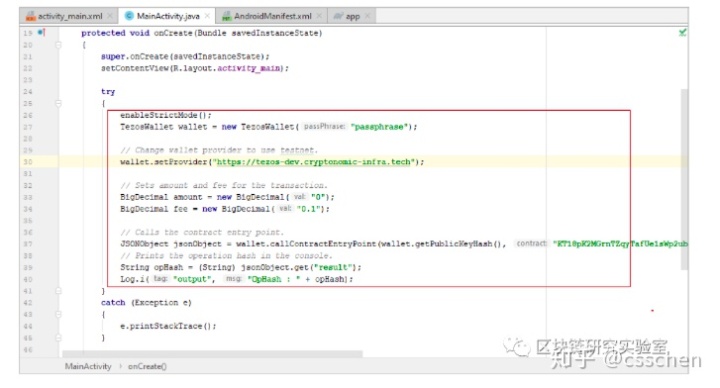Click e.printStackTrace() statement
This screenshot has width=720, height=388.
[x=168, y=326]
